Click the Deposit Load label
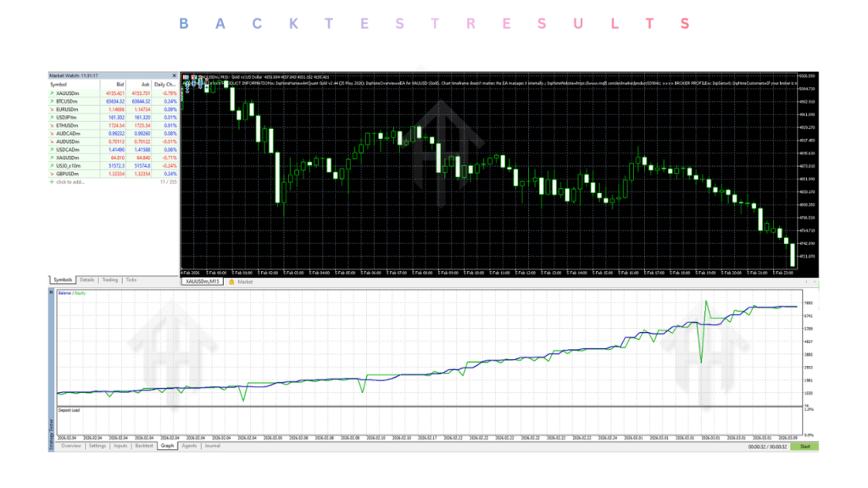Viewport: 868px width, 488px height. pyautogui.click(x=70, y=411)
